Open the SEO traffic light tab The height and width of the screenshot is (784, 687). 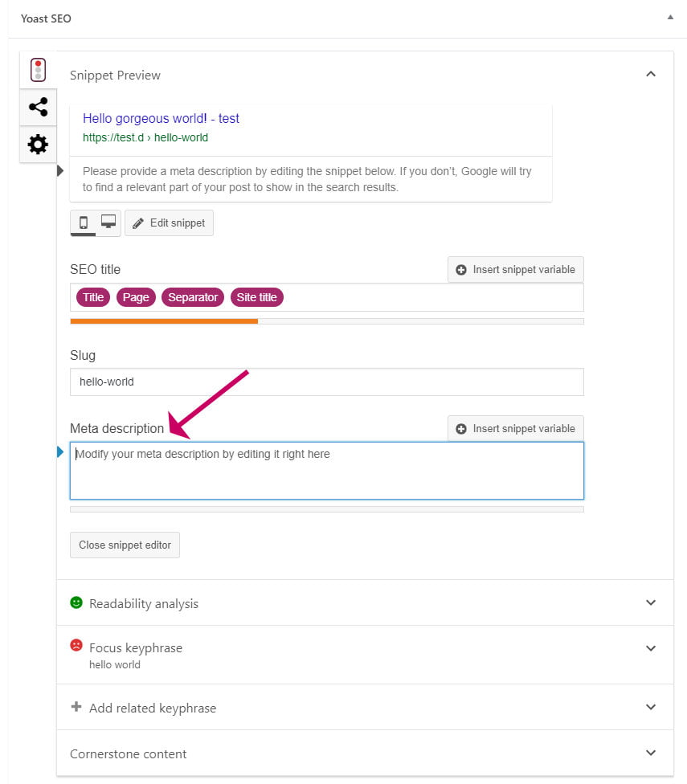[x=38, y=70]
